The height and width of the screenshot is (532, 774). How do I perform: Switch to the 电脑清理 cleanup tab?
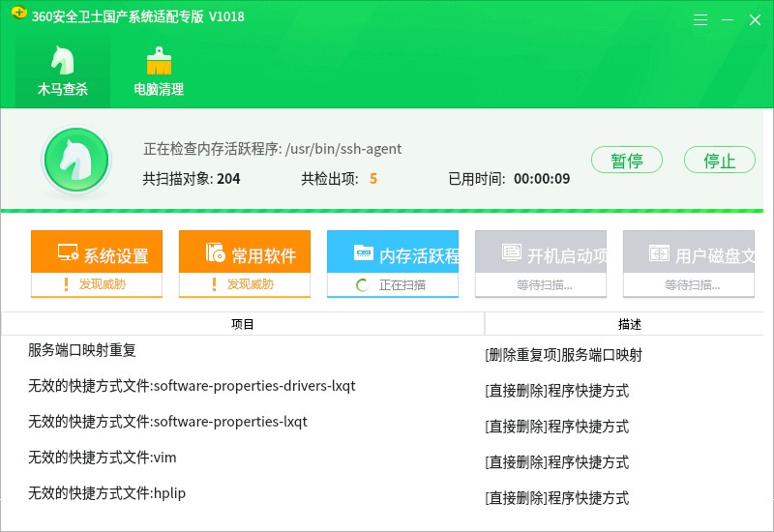(x=159, y=71)
